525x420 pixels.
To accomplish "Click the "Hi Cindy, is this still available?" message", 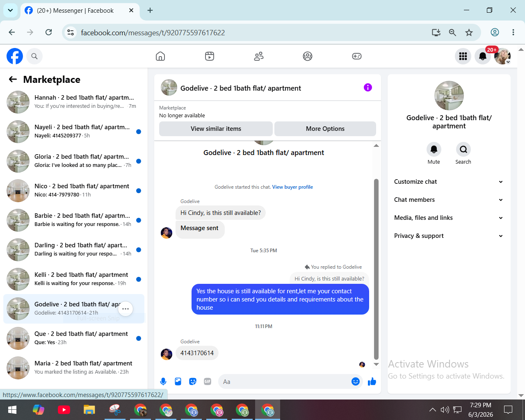I will coord(221,213).
